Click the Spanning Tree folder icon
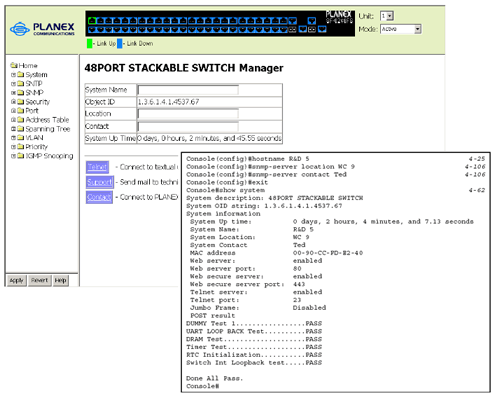Viewport: 500px width, 400px height. click(x=21, y=129)
